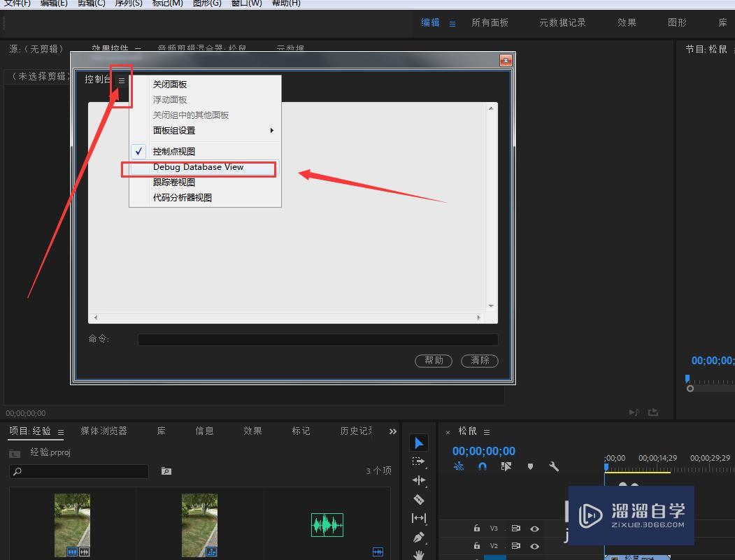
Task: Select the audio waveform thumbnail
Action: 327,525
